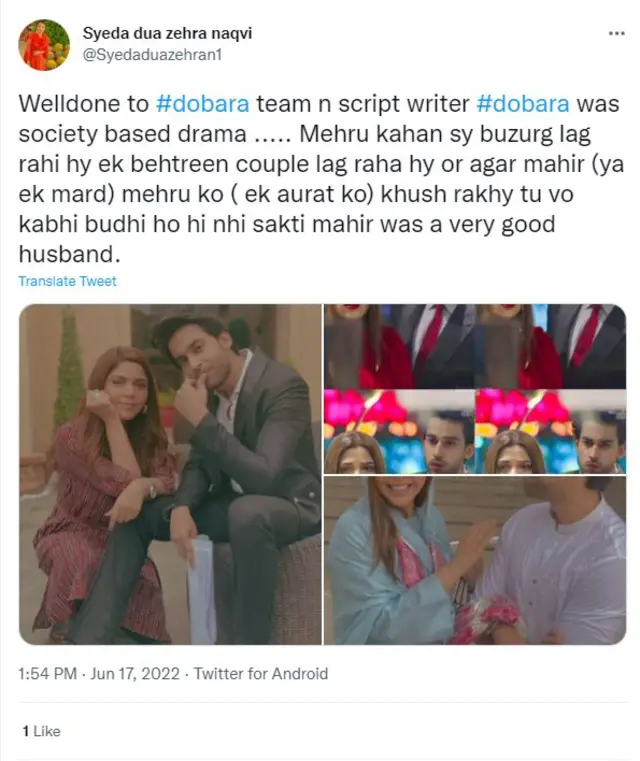Viewport: 640px width, 761px height.
Task: Open the large left photo of seated couple
Action: [x=170, y=474]
